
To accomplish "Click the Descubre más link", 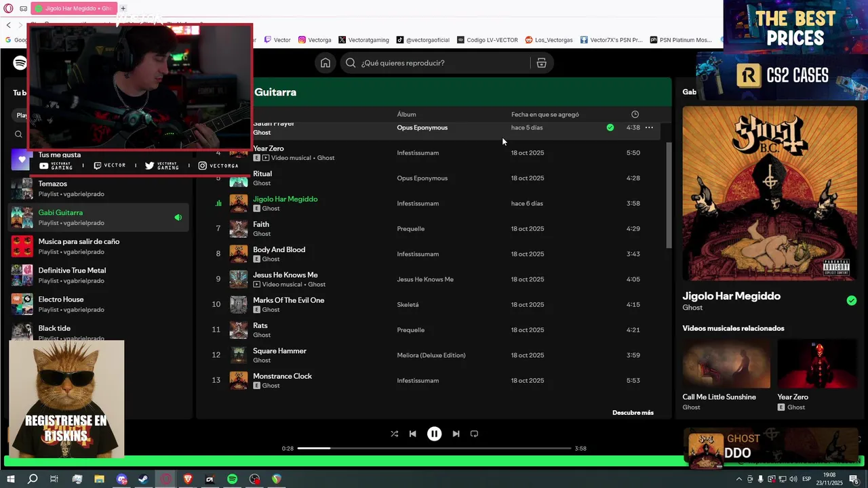I will tap(633, 413).
